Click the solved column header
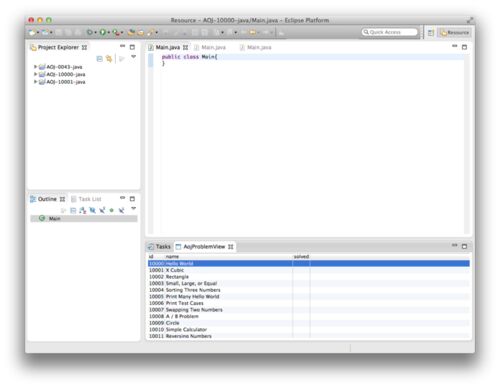The image size is (500, 388). [x=301, y=257]
